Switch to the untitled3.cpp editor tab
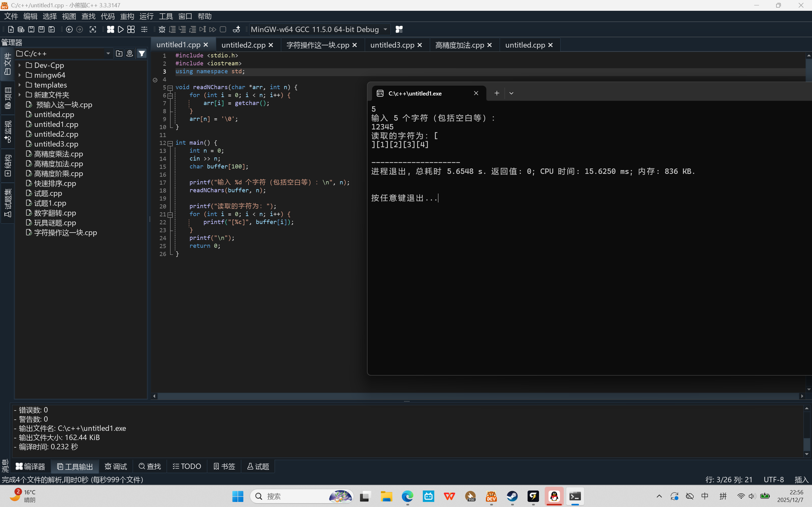The image size is (812, 507). point(392,45)
